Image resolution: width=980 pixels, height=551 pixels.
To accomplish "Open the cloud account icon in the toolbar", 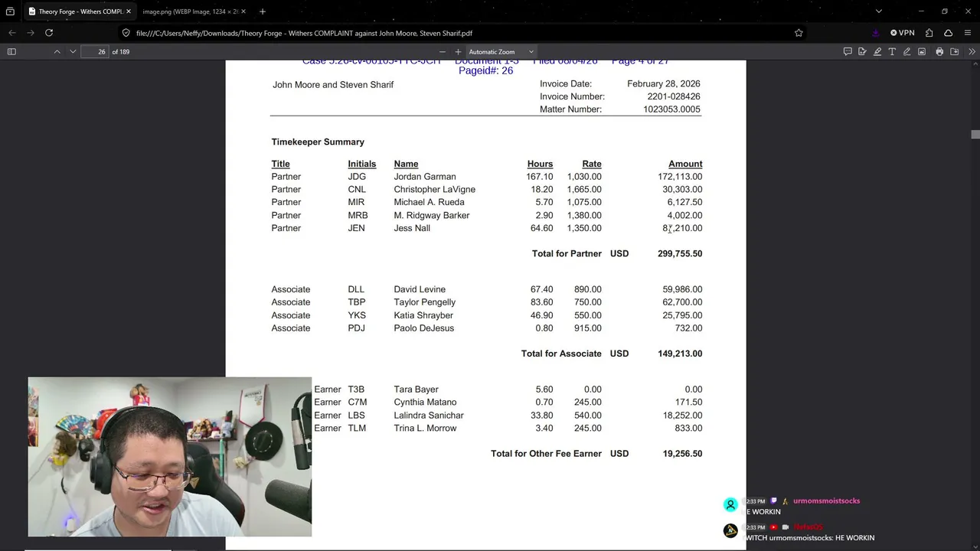I will tap(948, 33).
